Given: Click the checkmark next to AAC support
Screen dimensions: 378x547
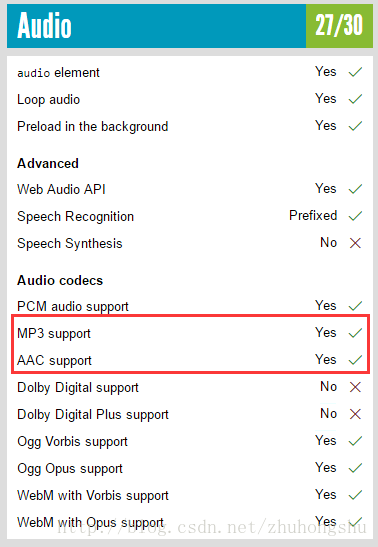Looking at the screenshot, I should click(x=355, y=360).
